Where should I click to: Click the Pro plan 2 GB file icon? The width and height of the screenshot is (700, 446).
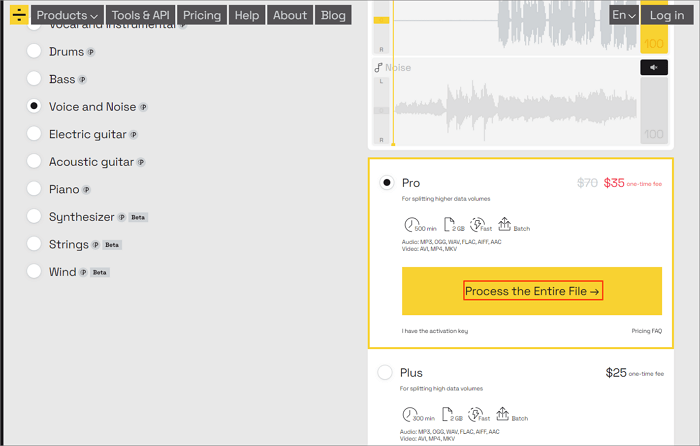(449, 224)
